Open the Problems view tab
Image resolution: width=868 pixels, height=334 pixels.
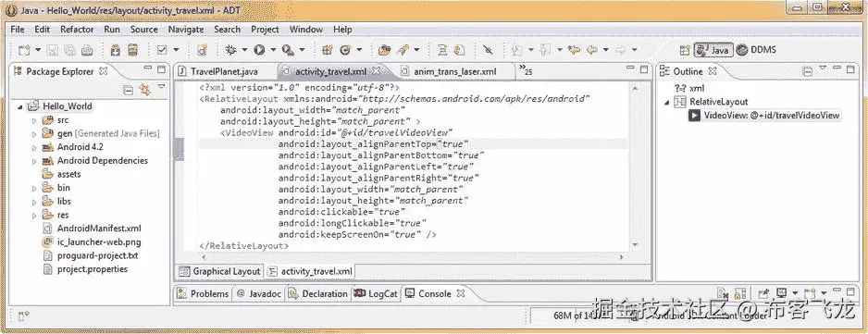click(204, 294)
